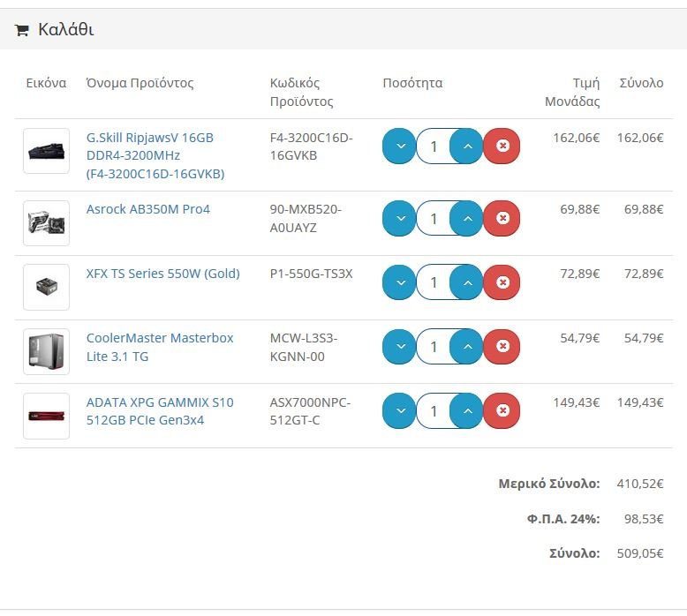Viewport: 687px width, 616px height.
Task: Increase ADATA XPG GAMMIX S10 quantity
Action: click(x=467, y=410)
